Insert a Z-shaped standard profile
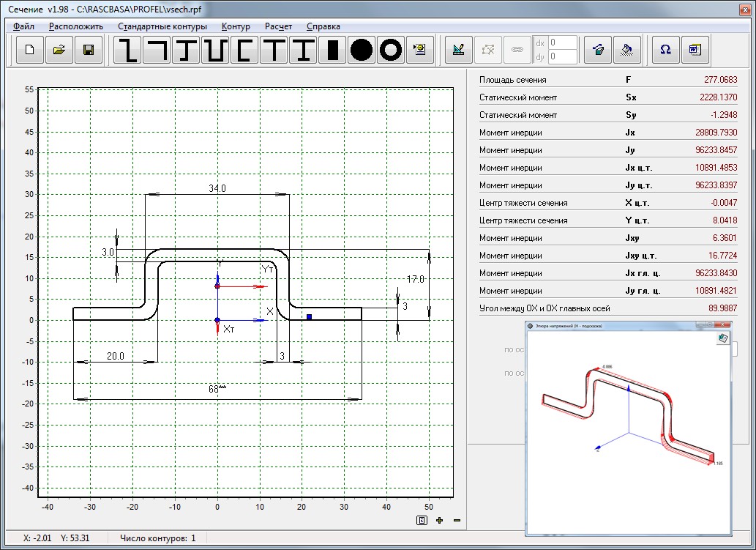This screenshot has height=550, width=756. click(x=128, y=50)
